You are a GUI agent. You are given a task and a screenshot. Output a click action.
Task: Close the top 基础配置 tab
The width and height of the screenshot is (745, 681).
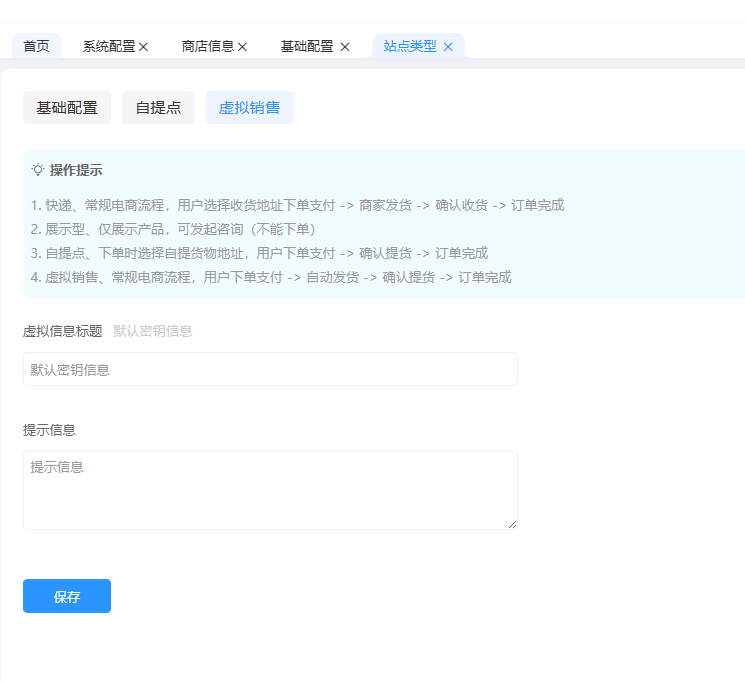coord(345,47)
